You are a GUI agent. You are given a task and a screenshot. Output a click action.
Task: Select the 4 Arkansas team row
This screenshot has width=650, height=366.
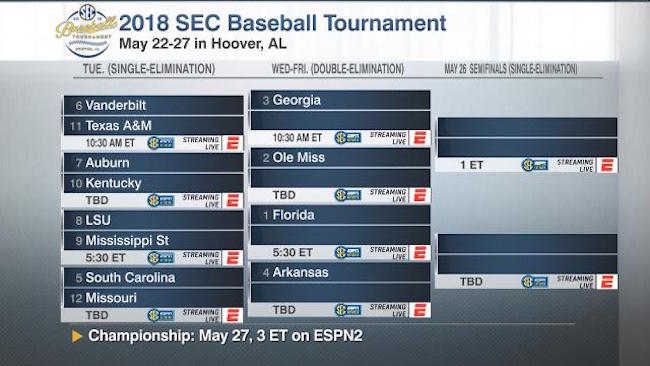pos(340,272)
